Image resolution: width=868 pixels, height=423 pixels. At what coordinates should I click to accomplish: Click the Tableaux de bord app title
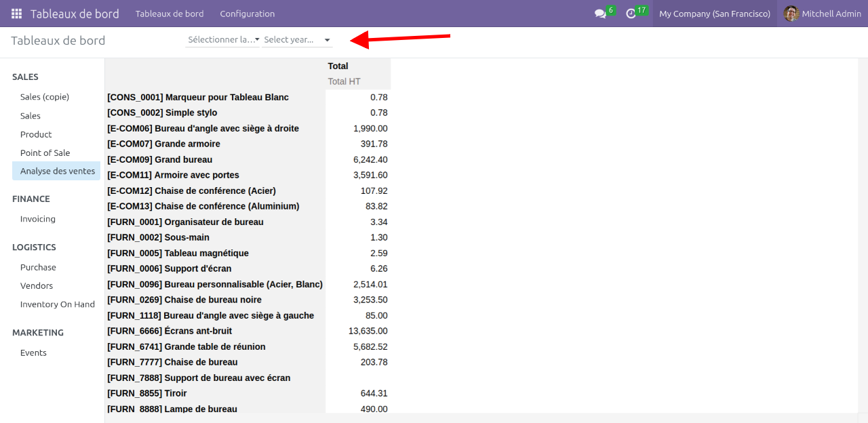(x=75, y=14)
